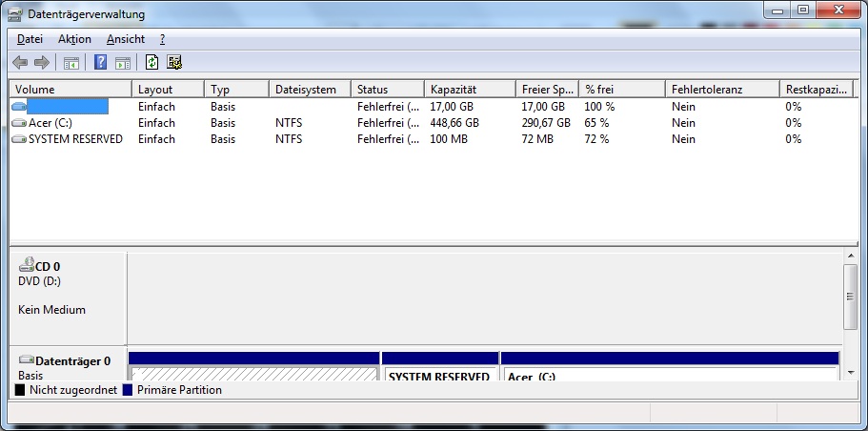Sort by the Dateisystem column header
This screenshot has width=868, height=431.
pyautogui.click(x=311, y=90)
